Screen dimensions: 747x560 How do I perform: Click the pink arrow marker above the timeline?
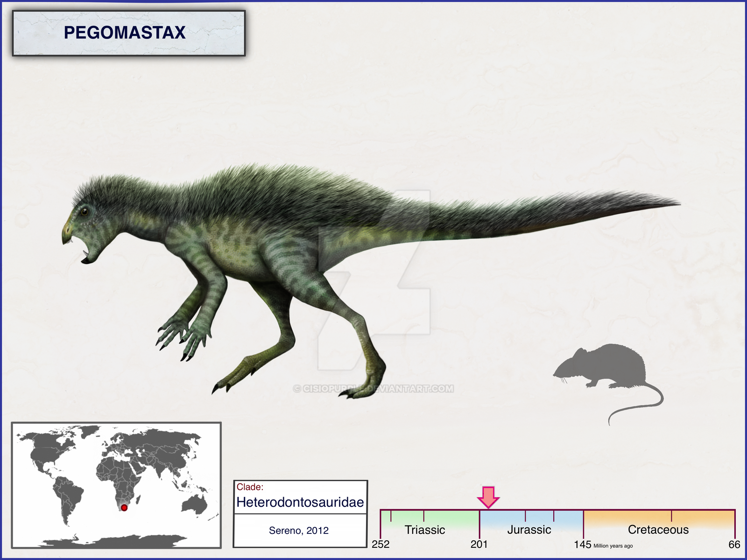tap(488, 497)
